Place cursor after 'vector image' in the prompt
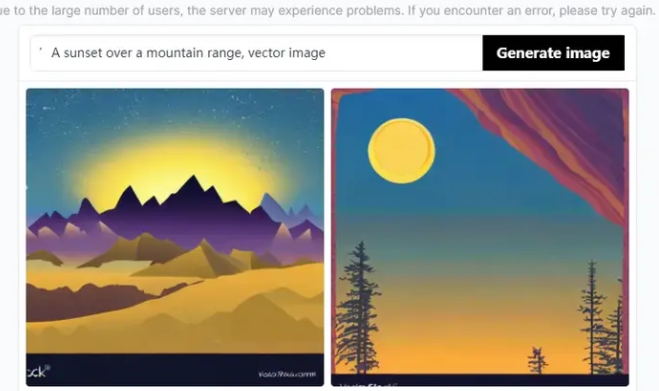659x391 pixels. (x=328, y=53)
